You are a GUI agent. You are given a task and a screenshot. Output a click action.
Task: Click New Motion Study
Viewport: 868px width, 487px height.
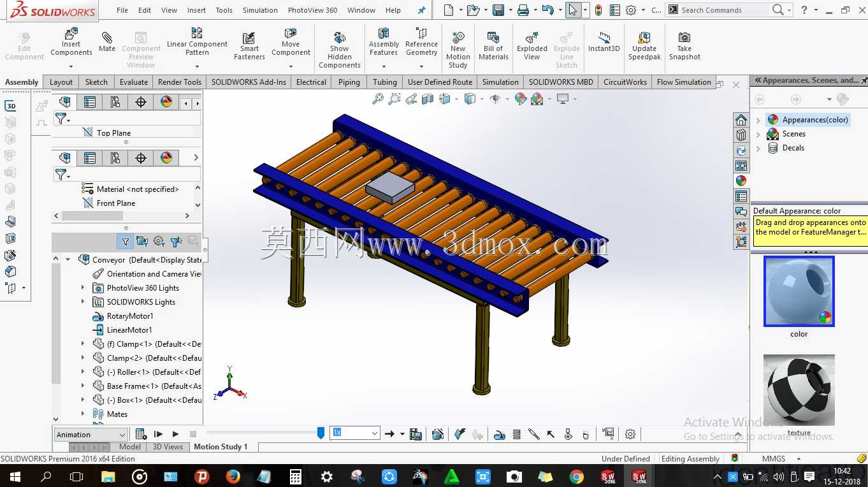coord(458,50)
